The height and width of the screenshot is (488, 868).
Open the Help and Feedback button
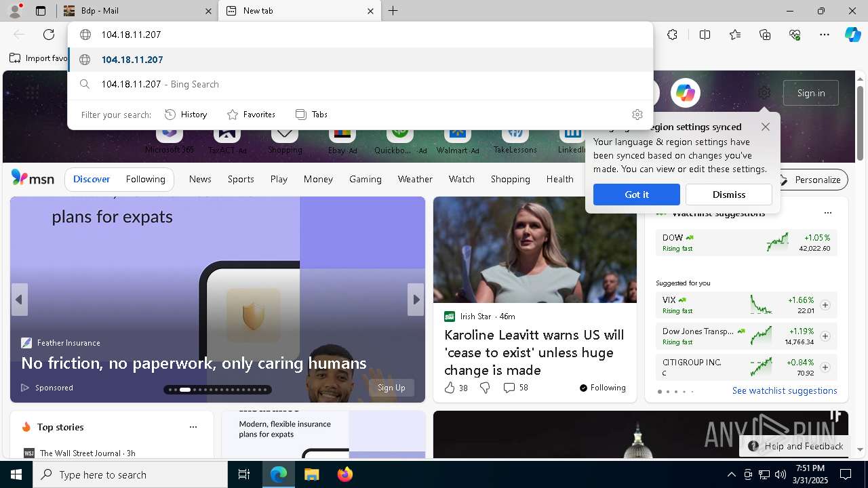(796, 446)
